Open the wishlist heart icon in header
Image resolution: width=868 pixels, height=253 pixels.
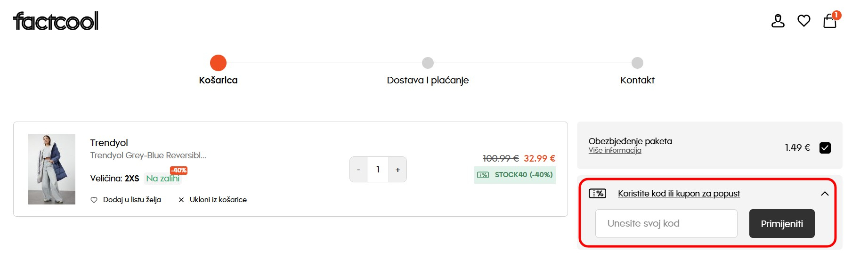tap(804, 21)
